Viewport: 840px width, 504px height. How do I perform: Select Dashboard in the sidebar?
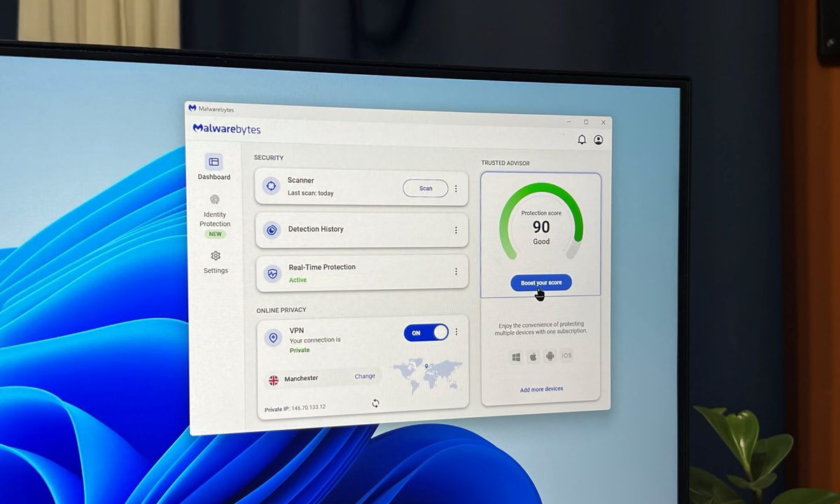tap(214, 168)
